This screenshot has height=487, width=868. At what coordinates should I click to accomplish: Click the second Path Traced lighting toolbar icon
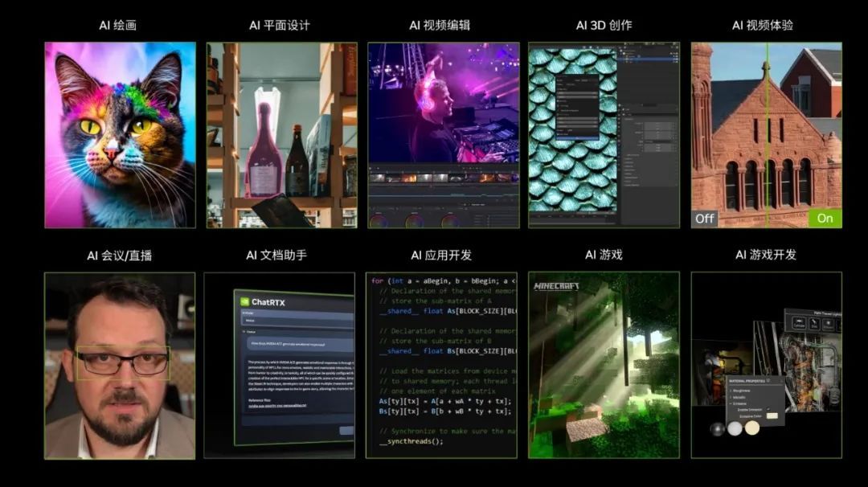814,324
